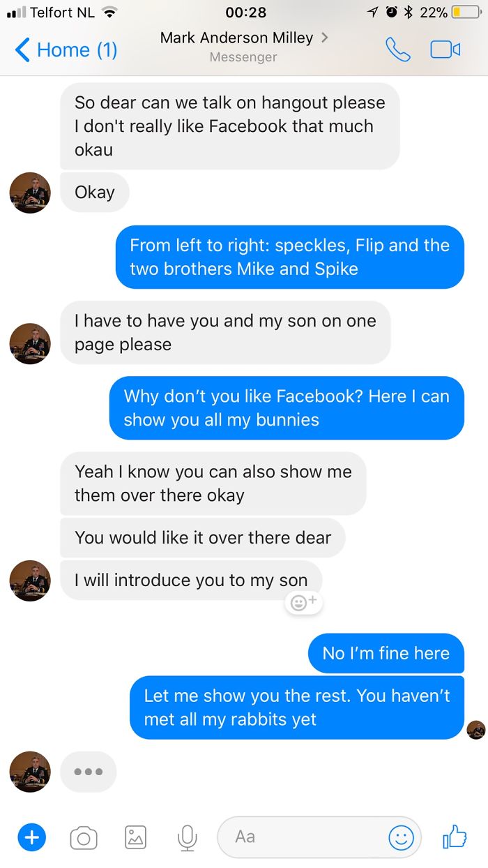
Task: Open the reaction picker on the last received message
Action: click(x=303, y=602)
